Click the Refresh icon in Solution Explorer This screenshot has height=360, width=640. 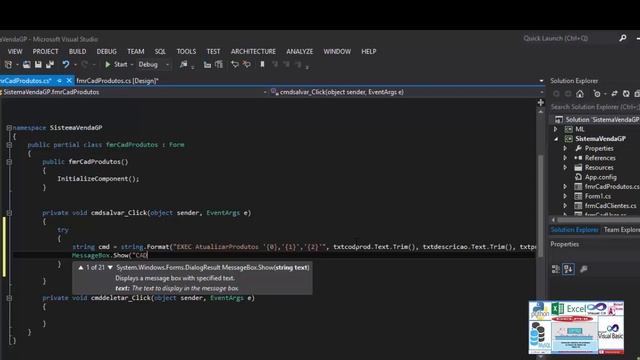click(626, 94)
